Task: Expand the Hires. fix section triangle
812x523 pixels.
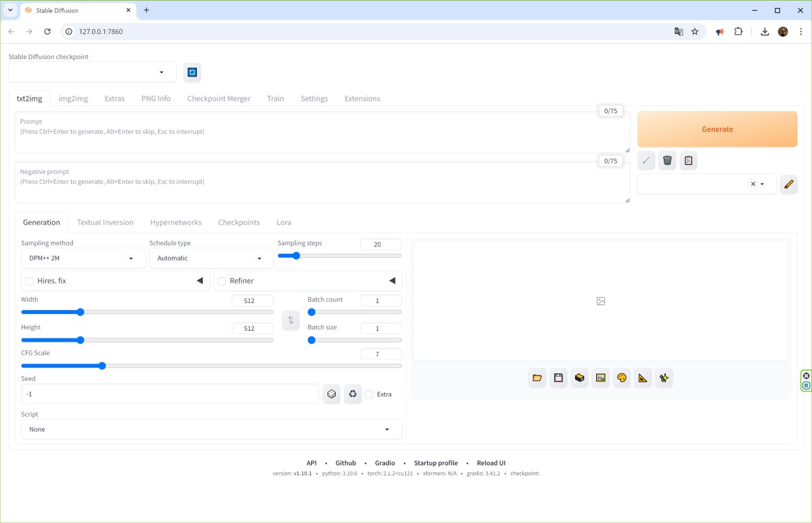Action: [x=200, y=281]
